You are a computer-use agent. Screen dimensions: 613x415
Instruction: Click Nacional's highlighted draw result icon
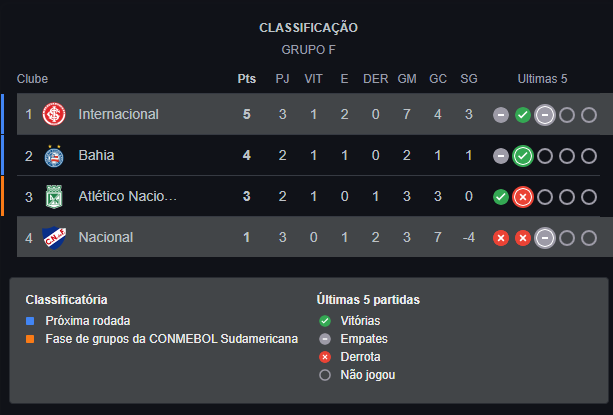pos(545,238)
